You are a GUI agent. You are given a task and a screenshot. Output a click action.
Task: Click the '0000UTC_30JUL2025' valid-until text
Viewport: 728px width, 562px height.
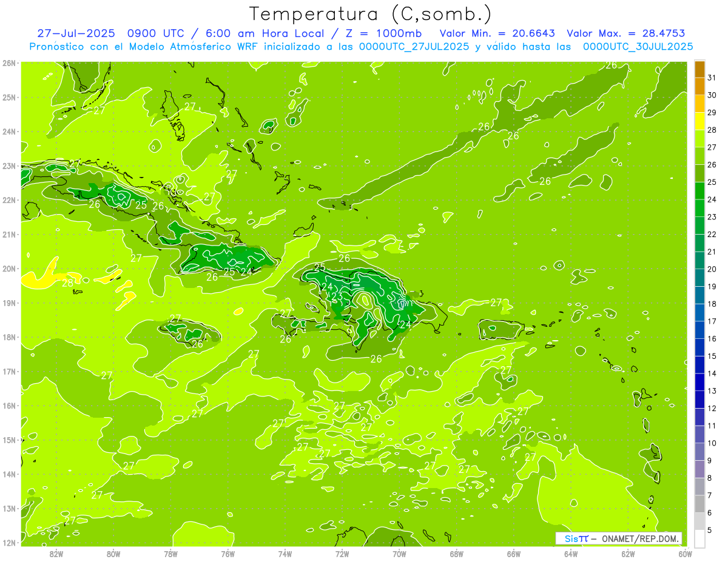[638, 46]
